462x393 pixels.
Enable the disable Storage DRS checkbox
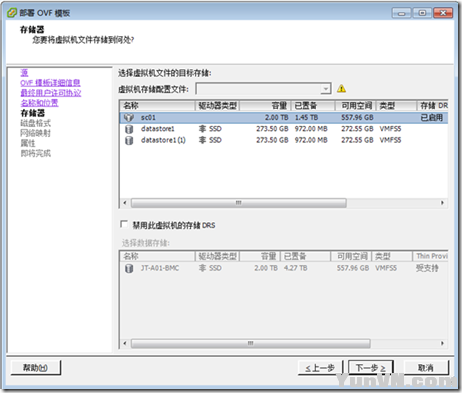(x=124, y=224)
